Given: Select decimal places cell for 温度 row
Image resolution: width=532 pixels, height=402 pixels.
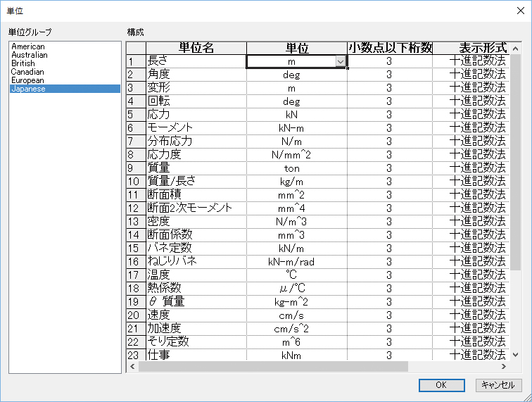Looking at the screenshot, I should pos(390,275).
